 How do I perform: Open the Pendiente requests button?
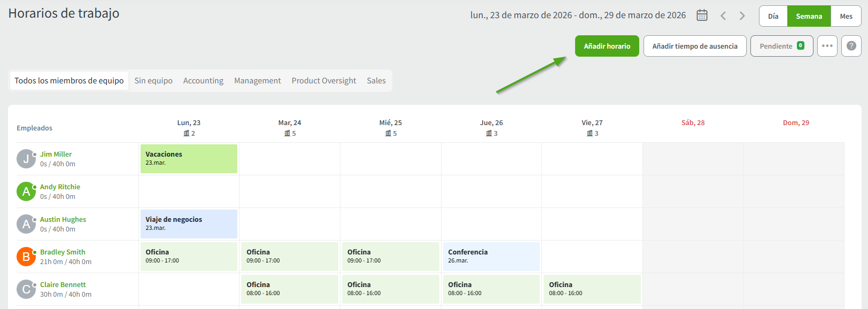pos(781,46)
